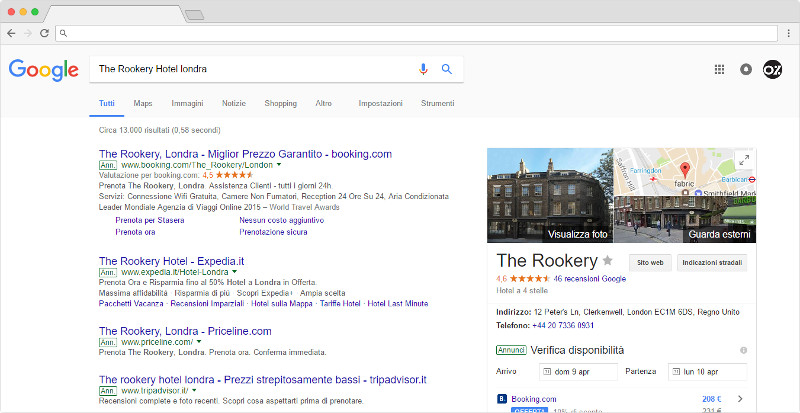This screenshot has width=800, height=413.
Task: Click the browser forward arrow
Action: (x=28, y=33)
